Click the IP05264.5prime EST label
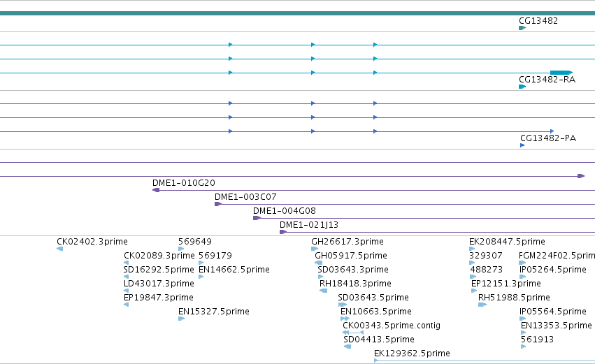Viewport: 595px width, 364px height. click(553, 270)
